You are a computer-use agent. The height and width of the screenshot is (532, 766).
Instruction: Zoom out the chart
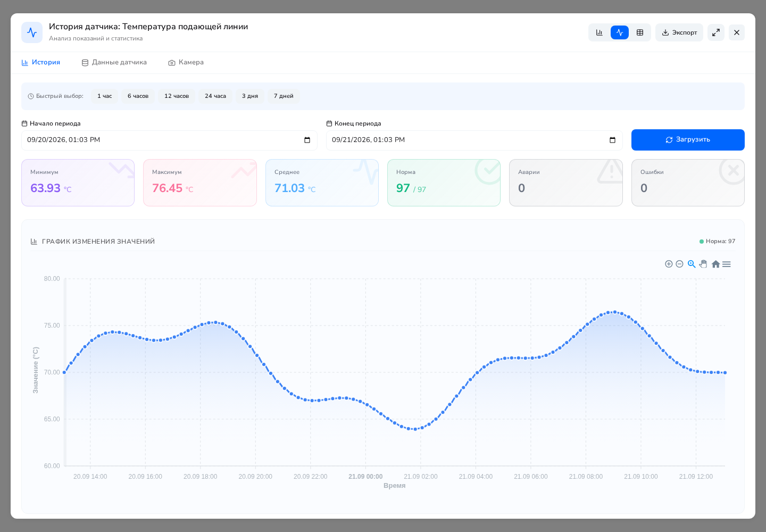679,264
